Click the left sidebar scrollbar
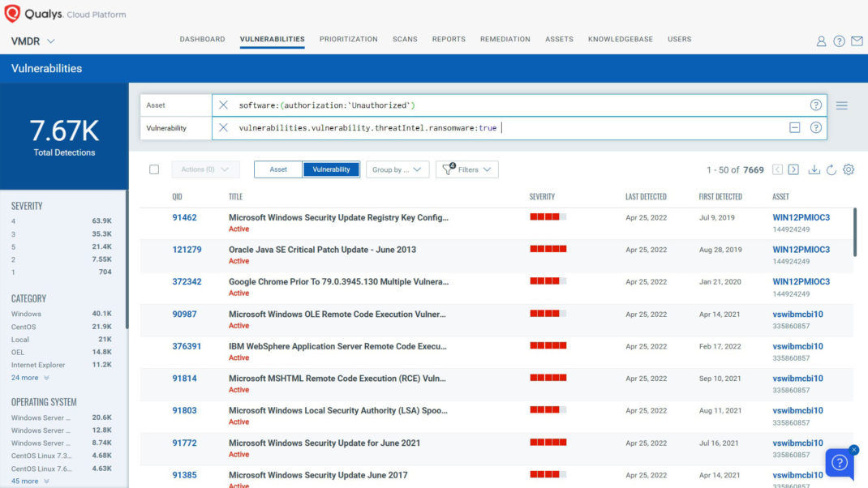 point(127,259)
